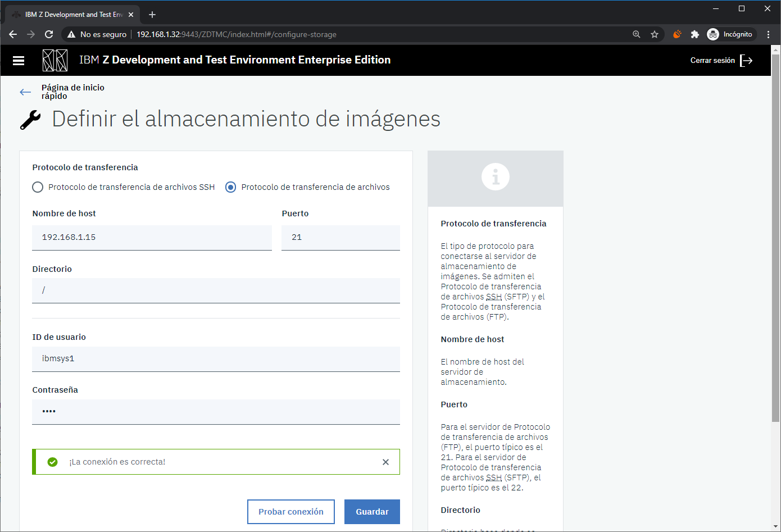Click the Nombre de host field
This screenshot has width=781, height=532.
152,238
